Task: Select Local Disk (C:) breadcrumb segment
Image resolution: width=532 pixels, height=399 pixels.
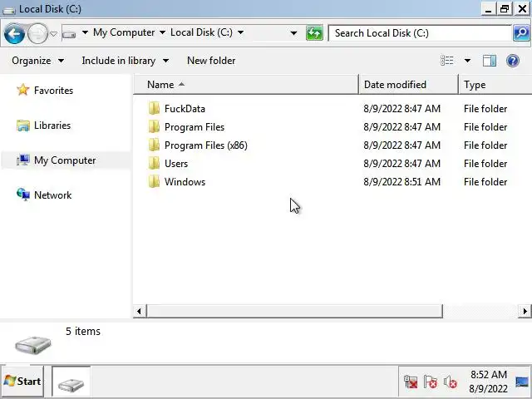Action: coord(201,32)
